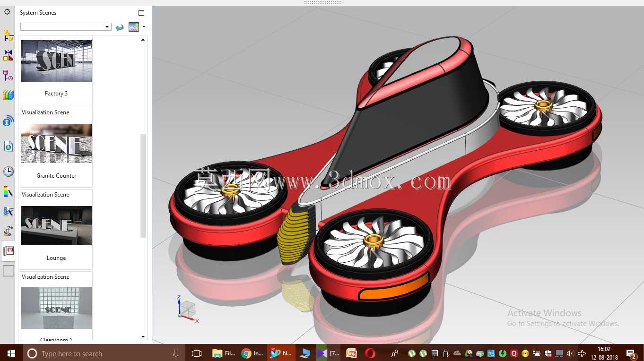
Task: Switch to the NX taskbar button
Action: pyautogui.click(x=281, y=353)
